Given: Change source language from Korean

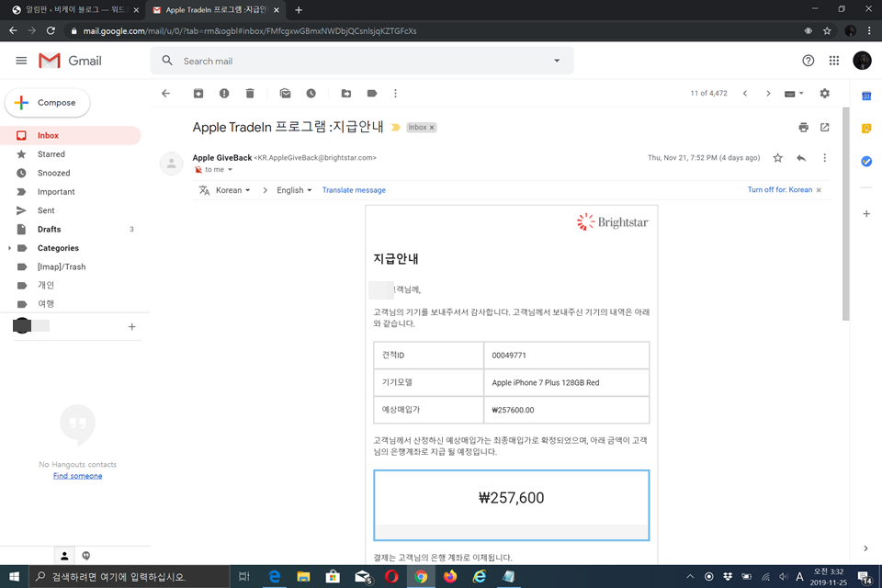Looking at the screenshot, I should (x=232, y=190).
